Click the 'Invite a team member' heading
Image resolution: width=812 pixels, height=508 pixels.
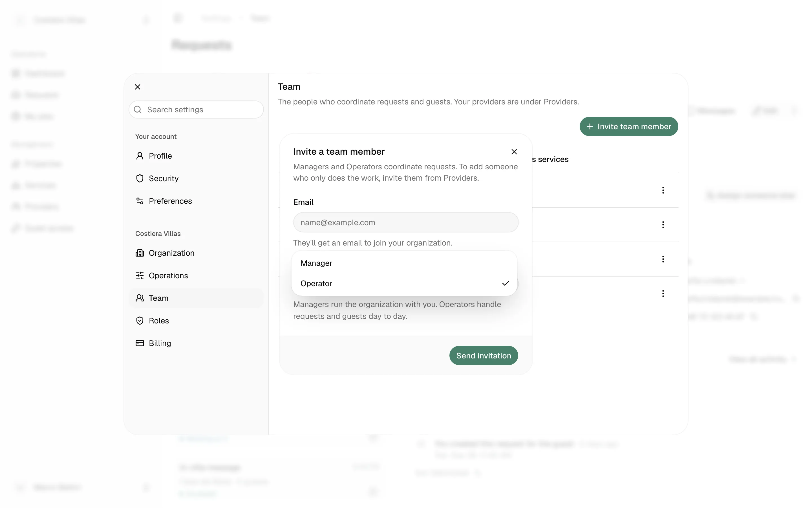click(339, 152)
